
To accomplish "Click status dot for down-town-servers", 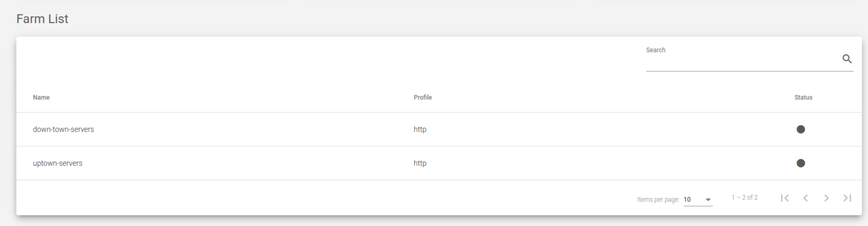I will pyautogui.click(x=801, y=129).
